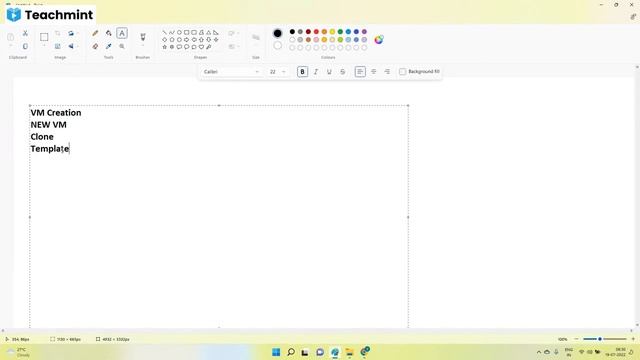The width and height of the screenshot is (640, 360).
Task: Set text alignment to left
Action: point(360,71)
